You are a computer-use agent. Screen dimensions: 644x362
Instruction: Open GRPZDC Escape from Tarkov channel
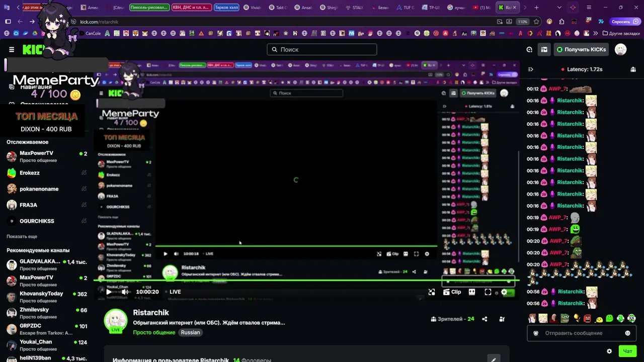click(46, 329)
